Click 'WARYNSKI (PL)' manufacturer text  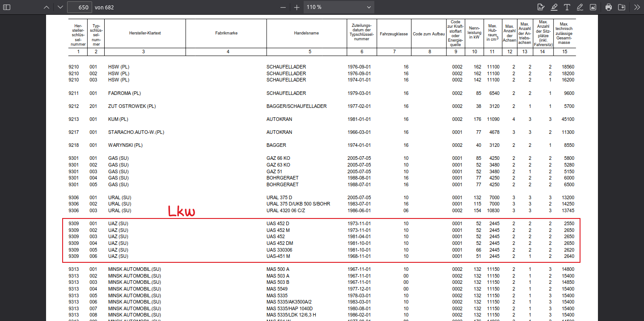(125, 145)
